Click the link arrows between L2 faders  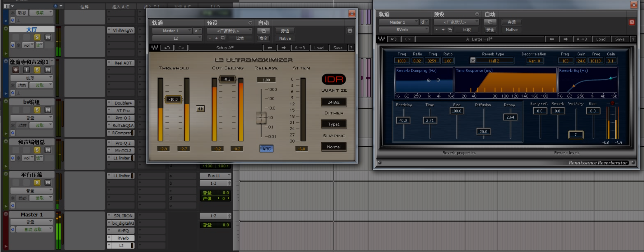[200, 109]
